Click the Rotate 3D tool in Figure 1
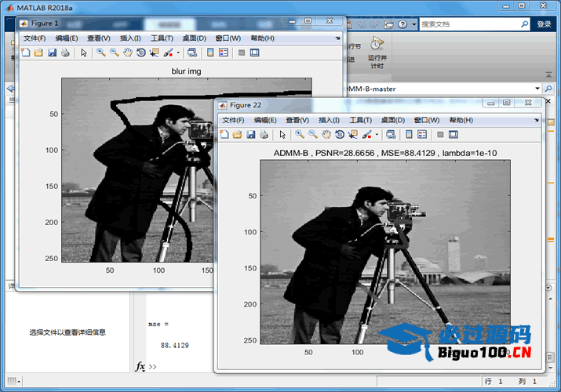The height and width of the screenshot is (392, 561). coord(140,53)
